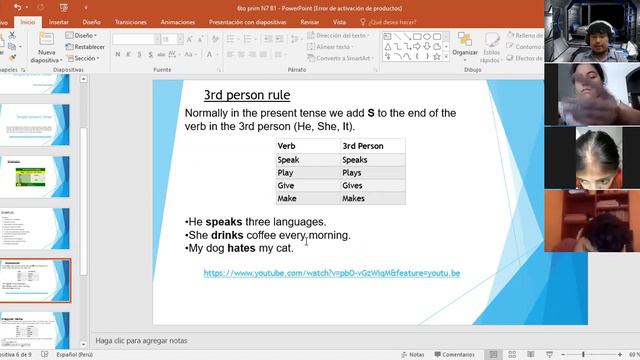
Task: Select the text box shape in the gallery
Action: click(x=387, y=37)
